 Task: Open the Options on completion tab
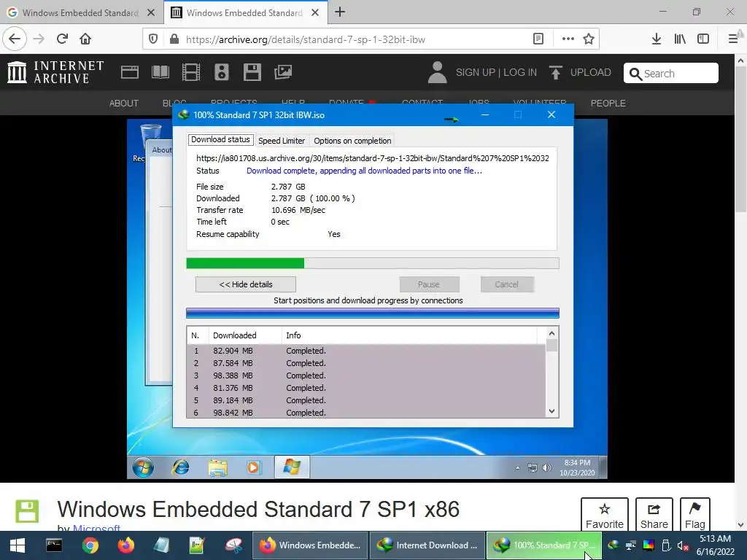pos(352,141)
